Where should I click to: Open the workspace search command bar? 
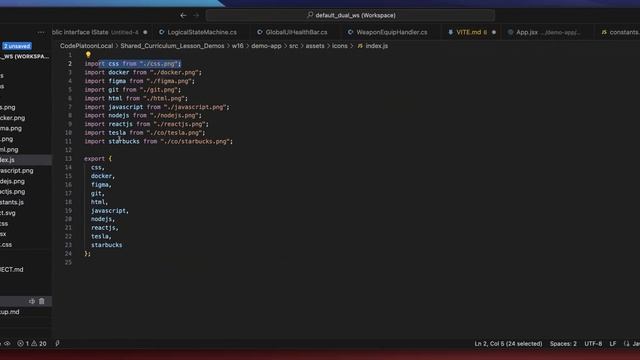(x=351, y=16)
